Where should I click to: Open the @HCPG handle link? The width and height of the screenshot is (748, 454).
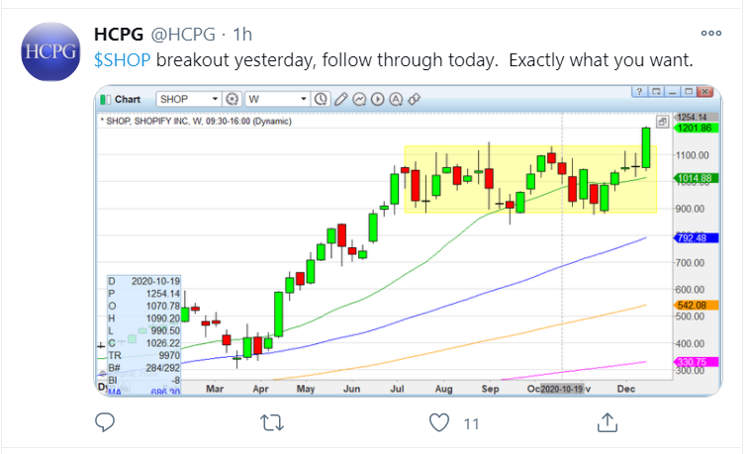[183, 34]
